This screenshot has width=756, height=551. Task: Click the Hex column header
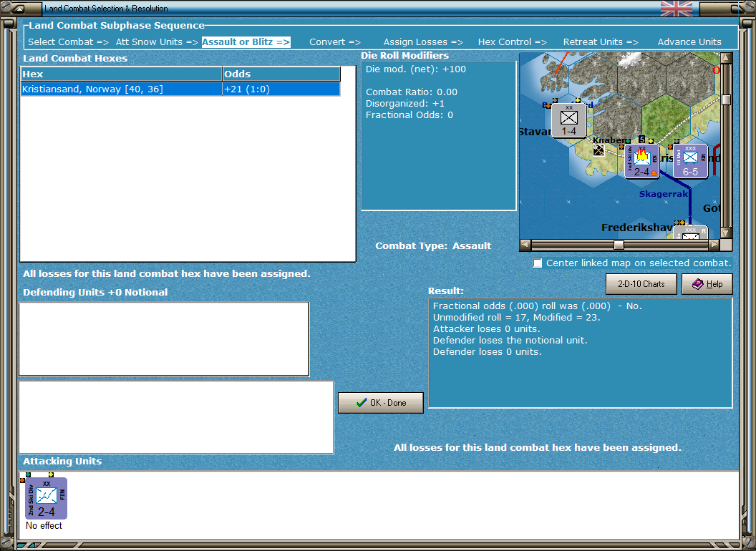(121, 74)
